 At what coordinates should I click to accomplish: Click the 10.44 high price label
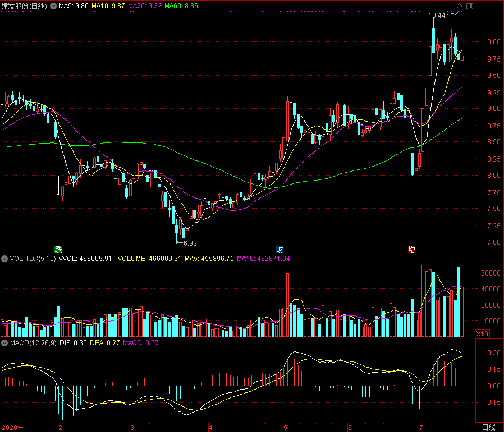click(437, 15)
